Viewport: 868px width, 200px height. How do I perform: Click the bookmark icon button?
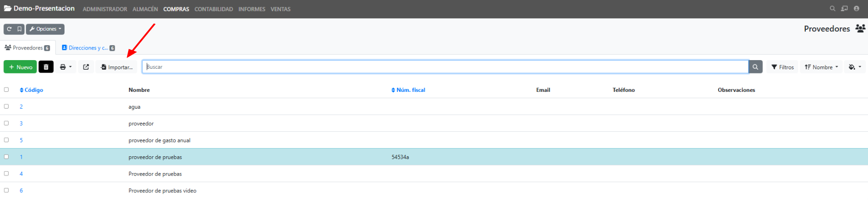(x=19, y=29)
